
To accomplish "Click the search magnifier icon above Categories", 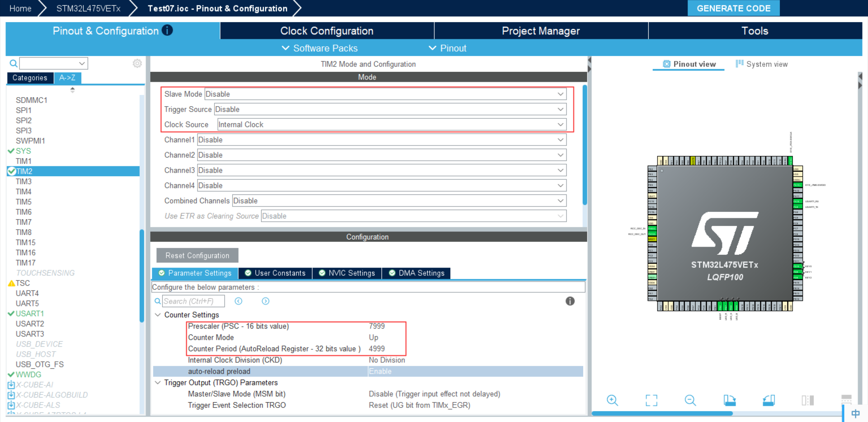I will 14,64.
